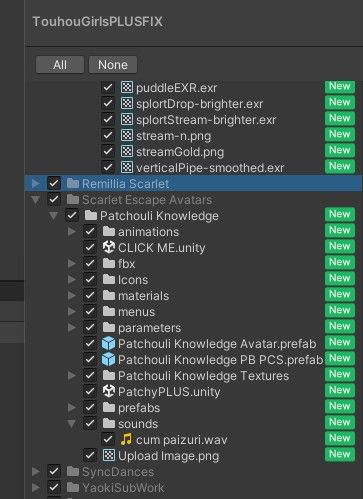Click the sounds folder icon

pyautogui.click(x=109, y=423)
